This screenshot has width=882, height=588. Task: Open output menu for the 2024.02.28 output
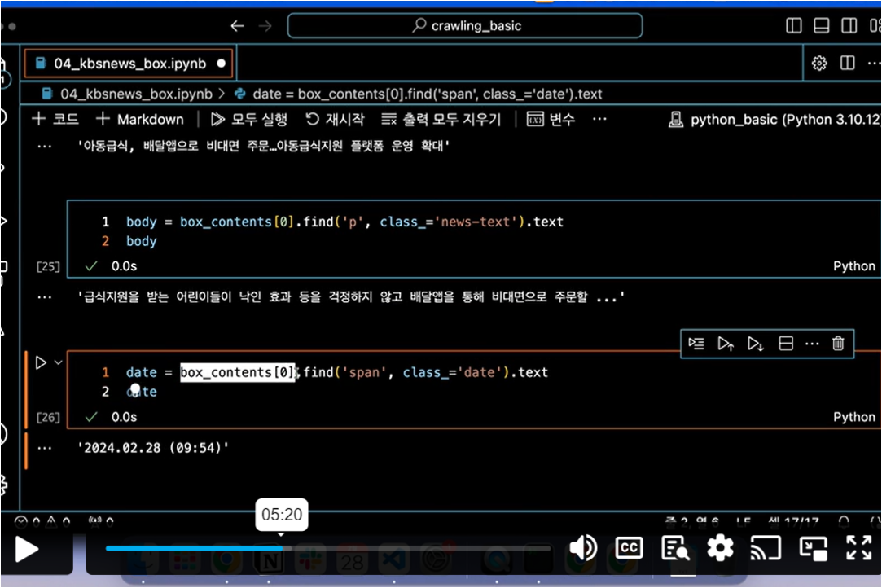[45, 449]
